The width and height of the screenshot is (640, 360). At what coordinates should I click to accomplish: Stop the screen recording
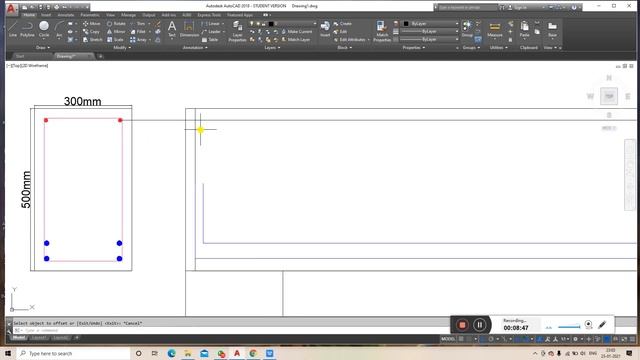[462, 325]
